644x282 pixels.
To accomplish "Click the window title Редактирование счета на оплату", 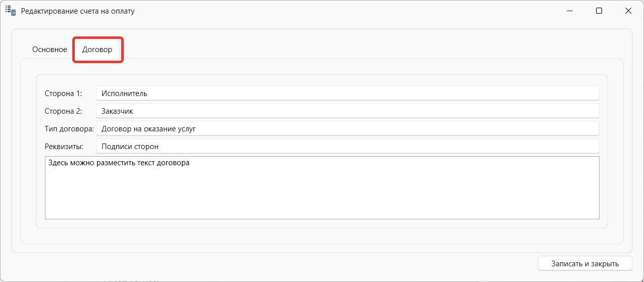I will point(78,11).
